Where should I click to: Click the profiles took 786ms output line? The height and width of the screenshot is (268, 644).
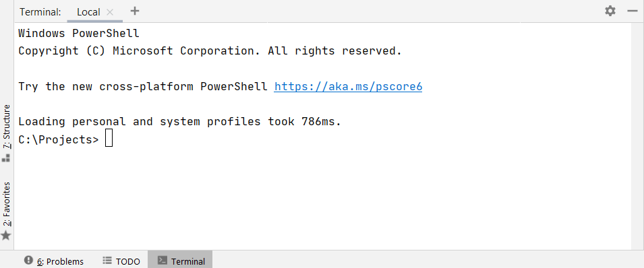point(180,122)
